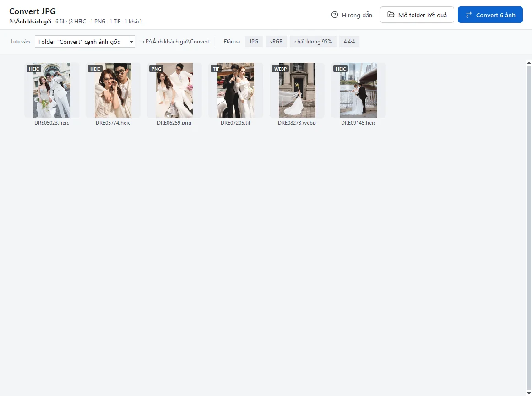Click the HEIC badge on DRE05774
Screen dimensions: 532x396
click(95, 69)
